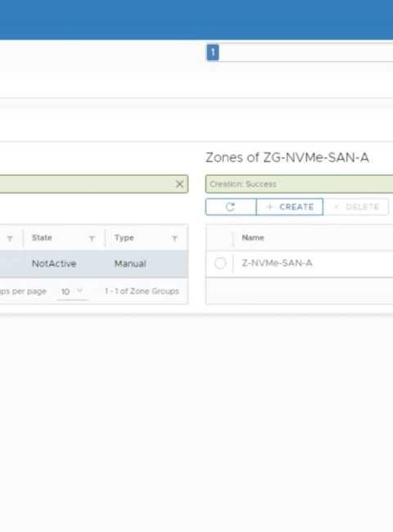Click the greyed-out DELETE zone button

tap(356, 207)
